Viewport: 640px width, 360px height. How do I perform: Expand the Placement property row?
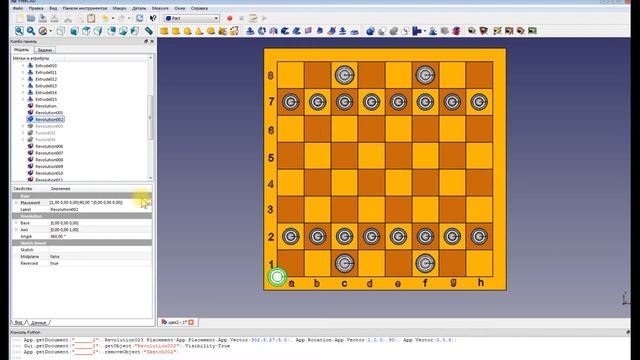16,203
